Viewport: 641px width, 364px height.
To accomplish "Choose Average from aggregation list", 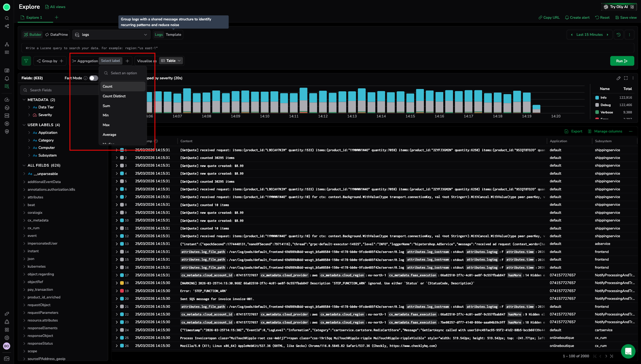I will pyautogui.click(x=109, y=135).
